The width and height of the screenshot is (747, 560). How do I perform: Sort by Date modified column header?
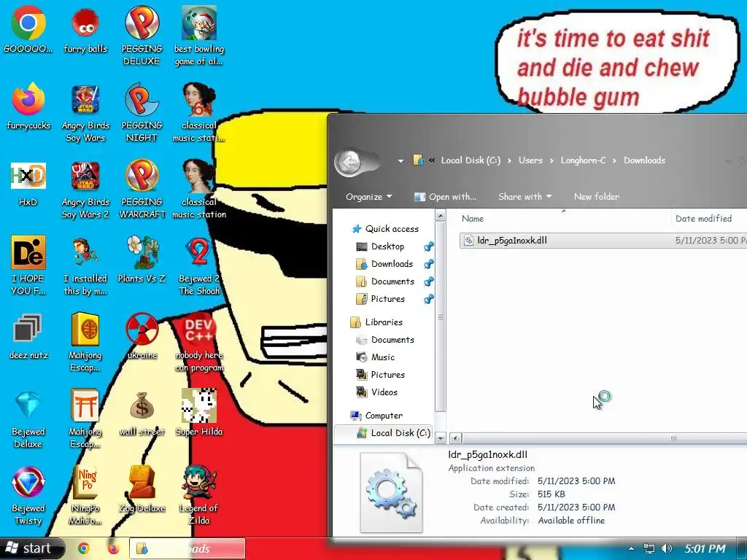709,219
